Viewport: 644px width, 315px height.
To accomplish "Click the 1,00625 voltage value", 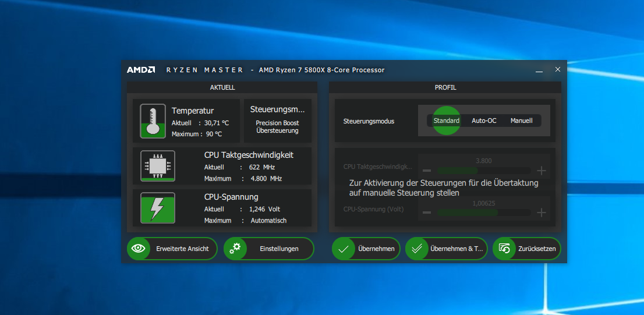I will coord(483,203).
